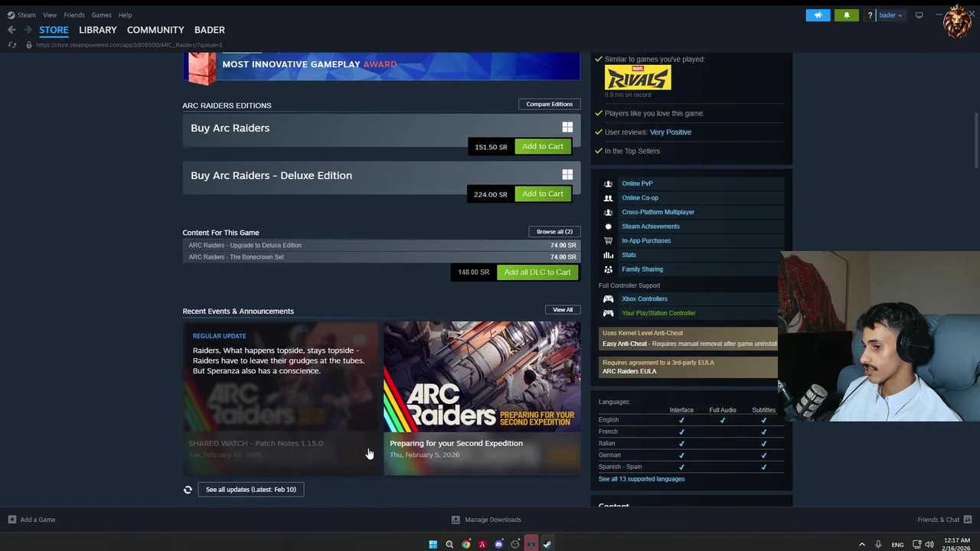Viewport: 980px width, 551px height.
Task: Open Google Chrome from the taskbar
Action: tap(465, 545)
